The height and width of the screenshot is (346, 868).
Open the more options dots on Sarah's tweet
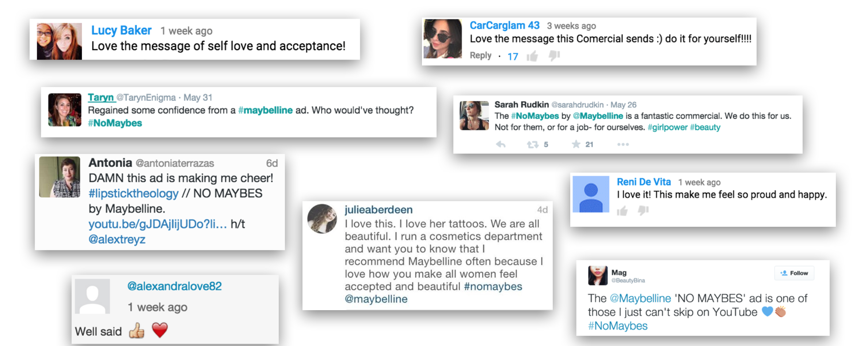pyautogui.click(x=623, y=144)
